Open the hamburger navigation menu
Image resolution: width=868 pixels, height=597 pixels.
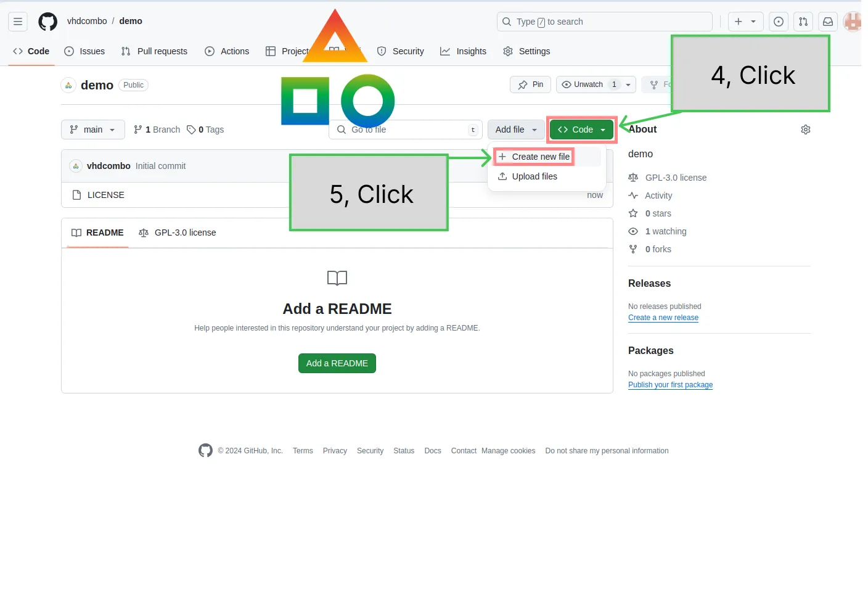(x=18, y=22)
